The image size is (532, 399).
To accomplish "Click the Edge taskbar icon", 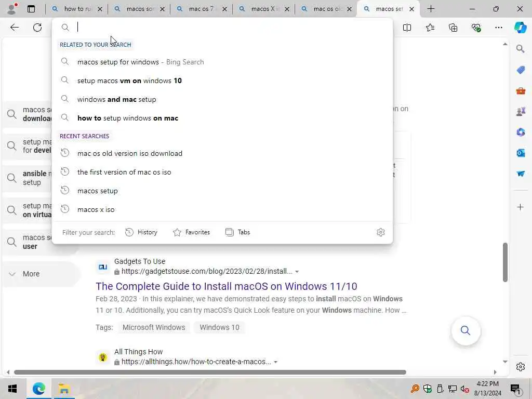I will pos(38,389).
